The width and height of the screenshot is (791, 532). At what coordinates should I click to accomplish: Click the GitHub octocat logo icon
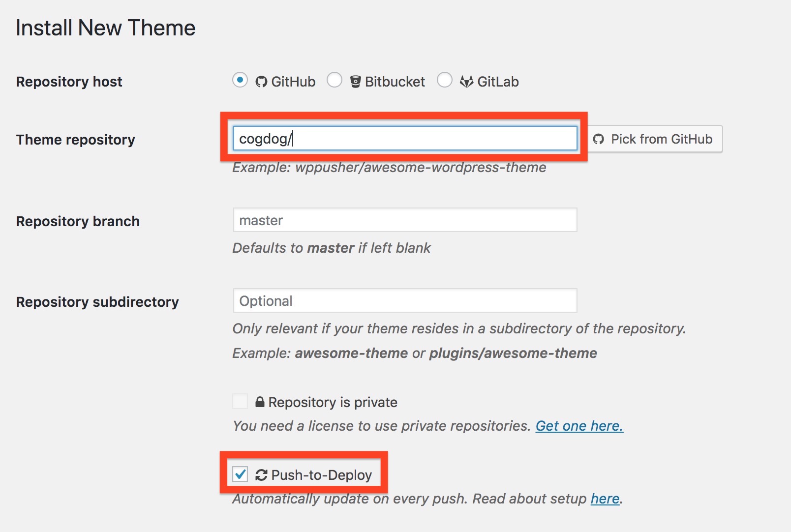pyautogui.click(x=261, y=82)
